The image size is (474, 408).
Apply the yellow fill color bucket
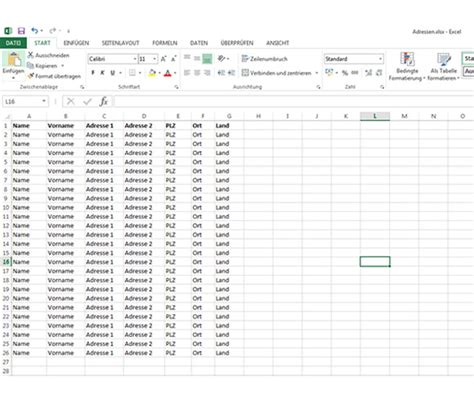[152, 73]
